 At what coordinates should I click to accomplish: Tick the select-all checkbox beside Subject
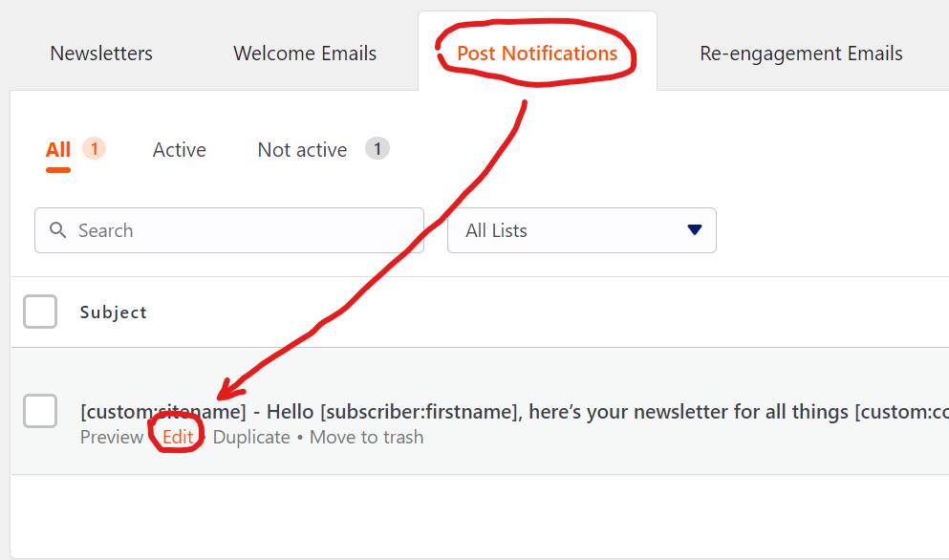[40, 312]
